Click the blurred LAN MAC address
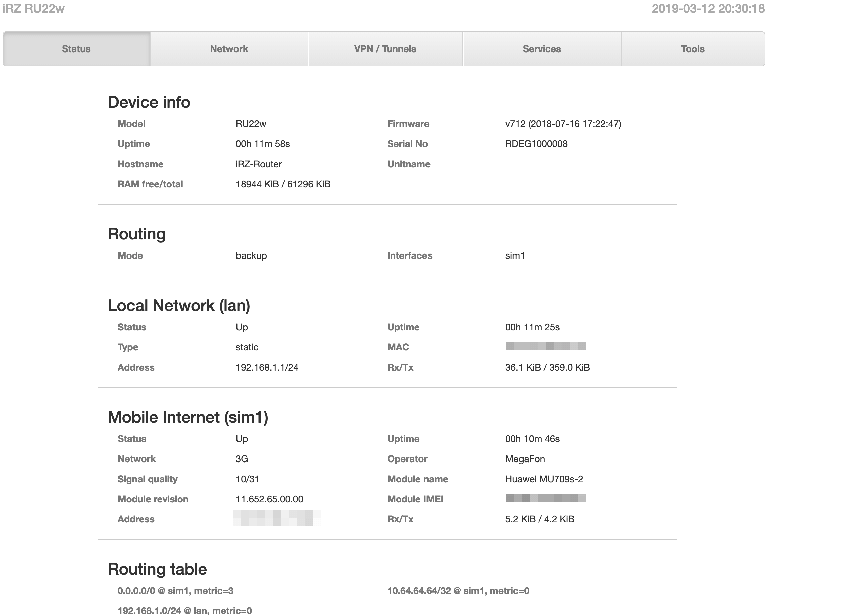853x616 pixels. (545, 346)
